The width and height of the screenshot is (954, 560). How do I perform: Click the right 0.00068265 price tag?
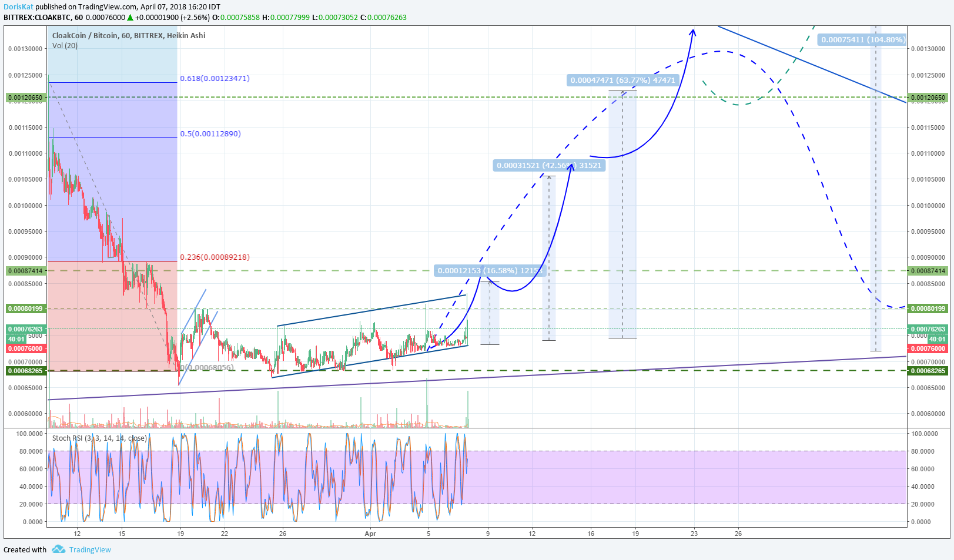click(x=928, y=371)
